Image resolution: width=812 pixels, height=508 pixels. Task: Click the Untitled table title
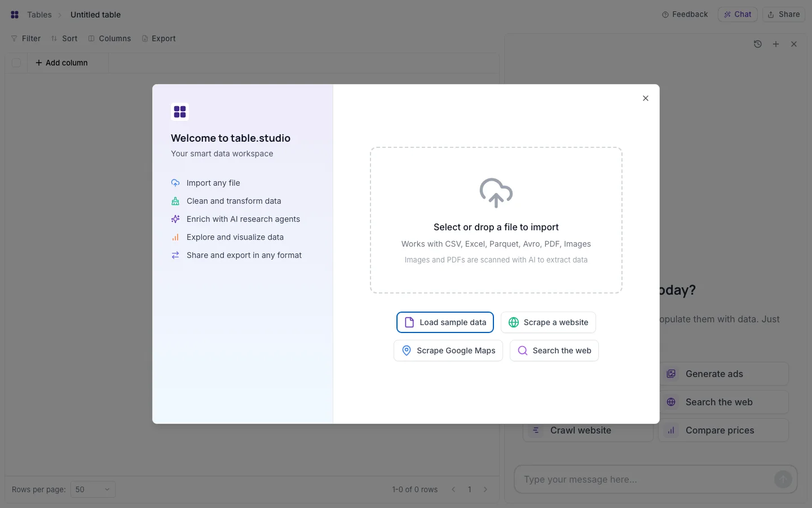click(95, 15)
